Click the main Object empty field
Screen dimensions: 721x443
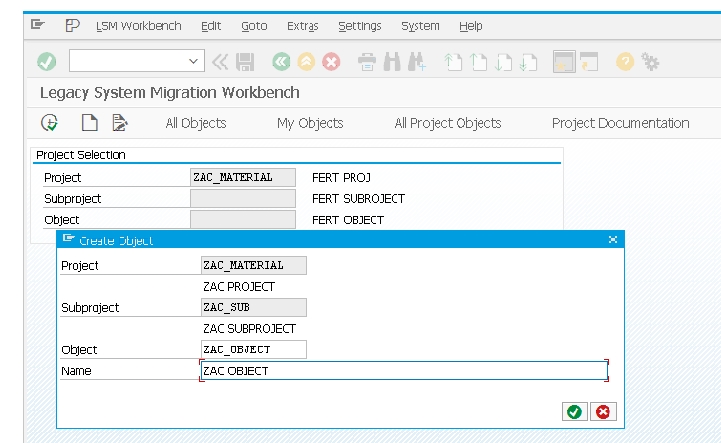coord(243,219)
